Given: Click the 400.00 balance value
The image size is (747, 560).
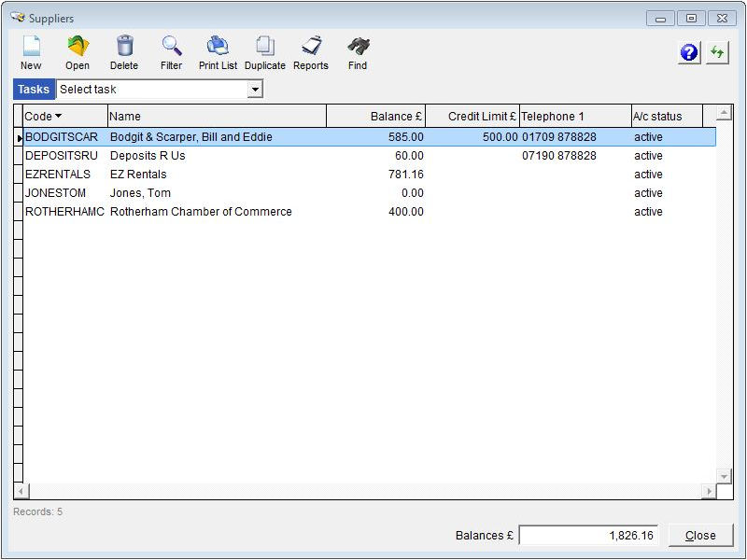Looking at the screenshot, I should click(x=406, y=212).
